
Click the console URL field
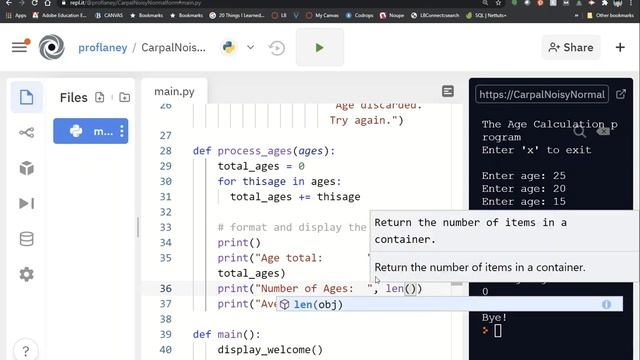tap(542, 94)
